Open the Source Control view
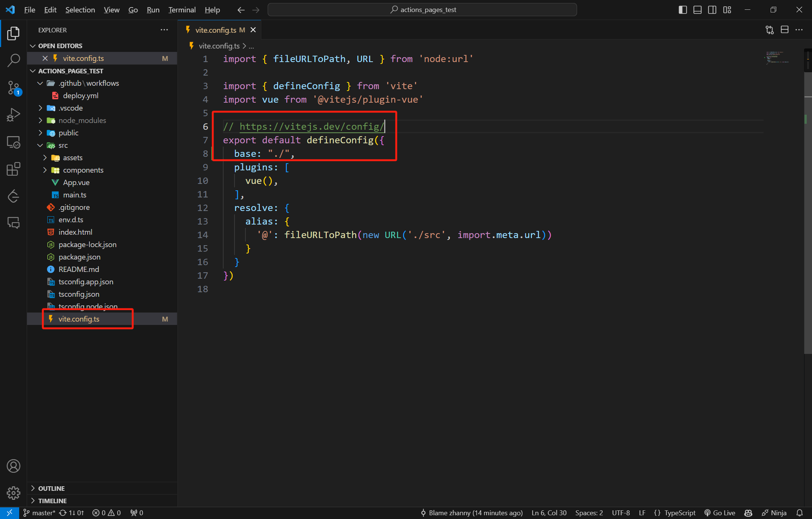The width and height of the screenshot is (812, 519). point(14,88)
